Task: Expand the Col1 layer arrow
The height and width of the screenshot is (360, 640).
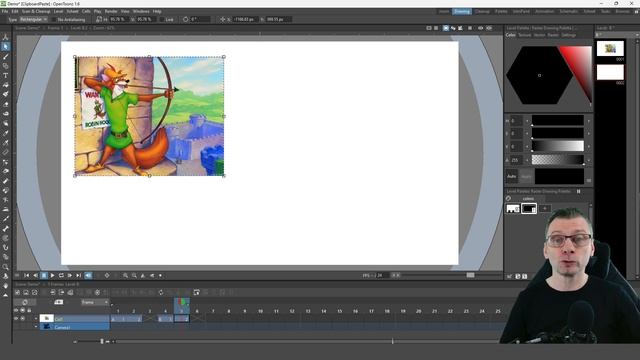Action: tap(36, 318)
